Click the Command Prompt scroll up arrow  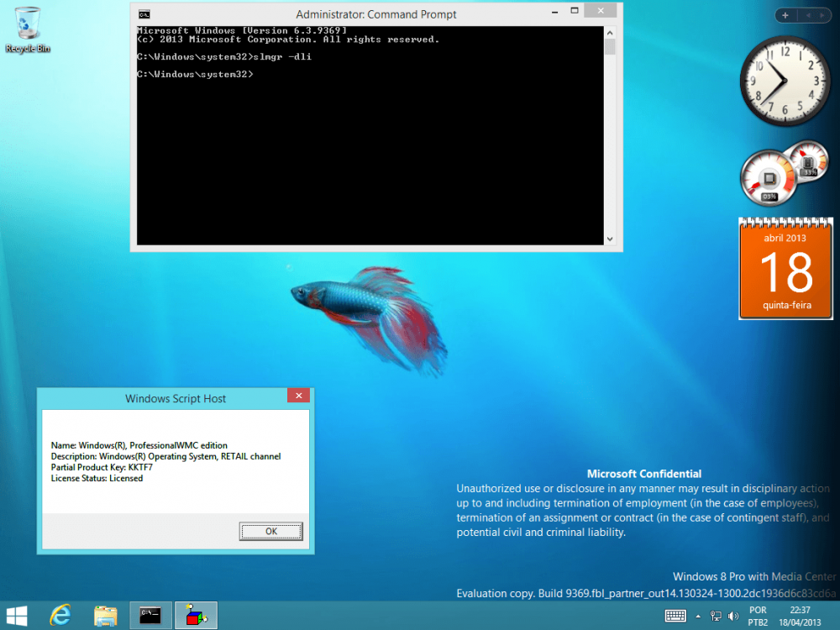[x=610, y=33]
